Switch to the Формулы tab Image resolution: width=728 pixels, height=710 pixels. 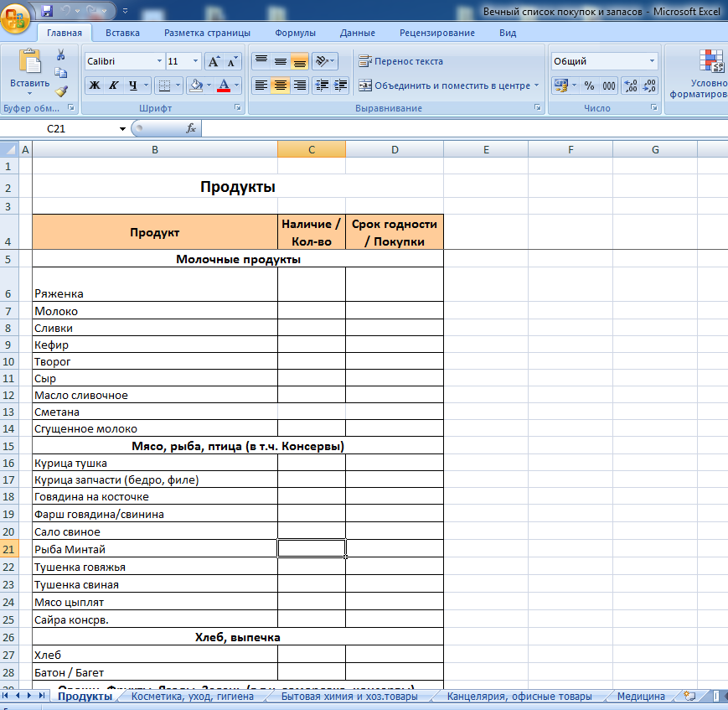(295, 33)
